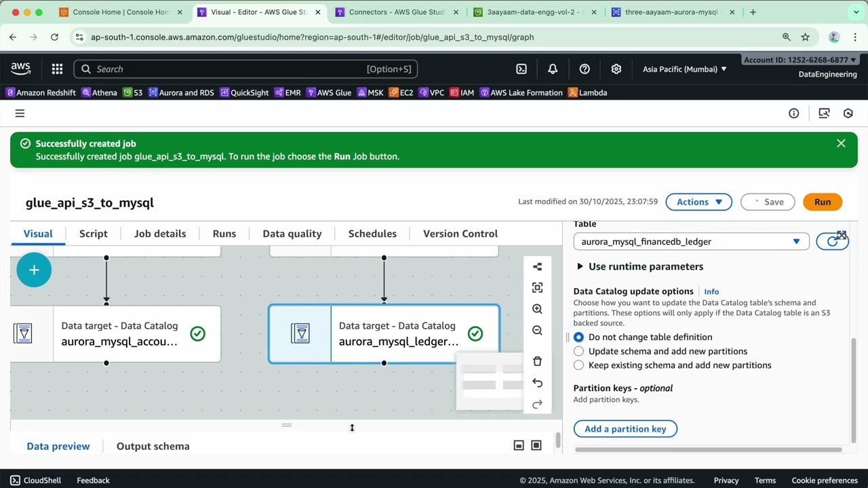Viewport: 868px width, 488px height.
Task: Click the browser zoom magnifier icon
Action: point(786,37)
